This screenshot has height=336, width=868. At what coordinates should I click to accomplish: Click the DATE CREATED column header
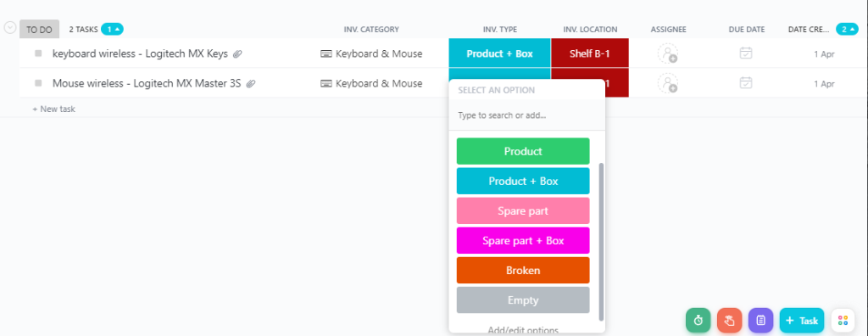pos(808,30)
